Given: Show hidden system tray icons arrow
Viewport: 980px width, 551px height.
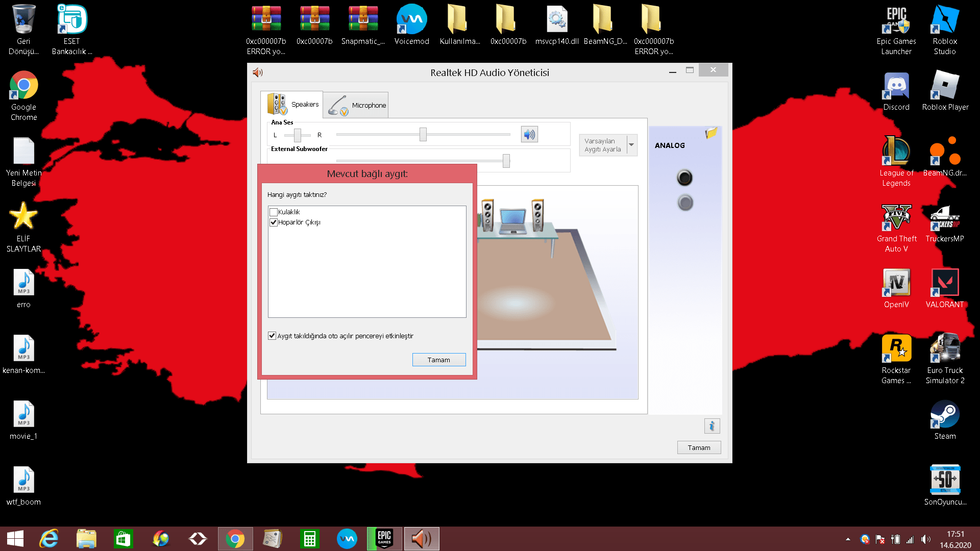Looking at the screenshot, I should 848,539.
